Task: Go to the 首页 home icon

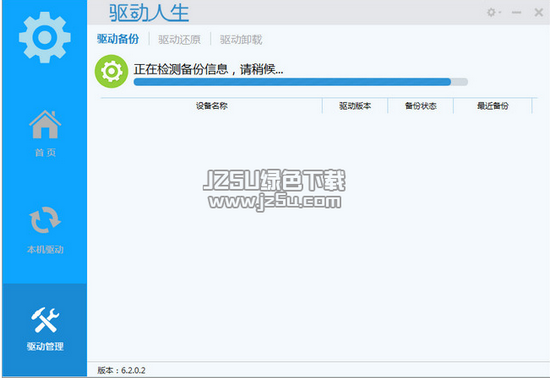Action: click(45, 124)
